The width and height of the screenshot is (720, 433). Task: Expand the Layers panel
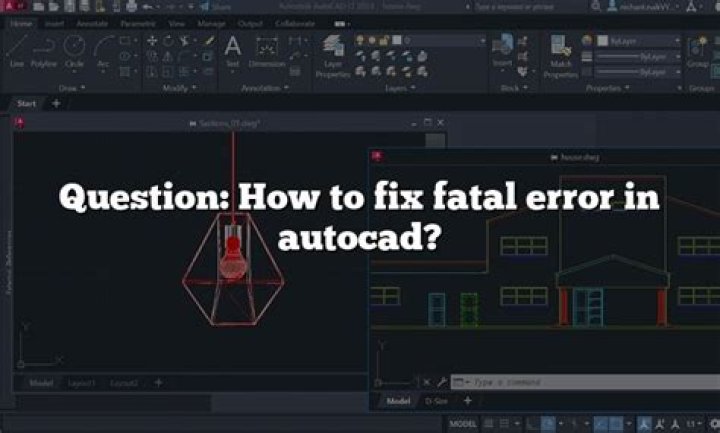tap(400, 88)
